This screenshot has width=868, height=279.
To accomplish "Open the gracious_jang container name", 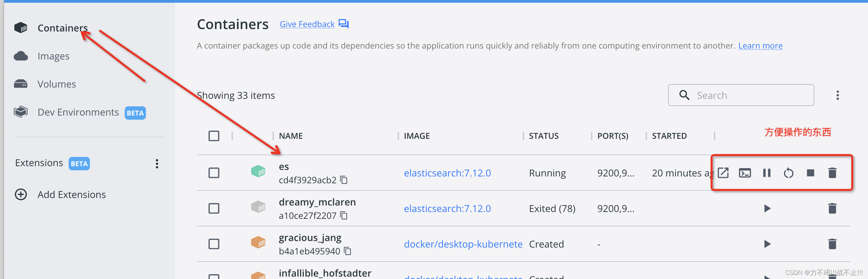I will [x=310, y=238].
